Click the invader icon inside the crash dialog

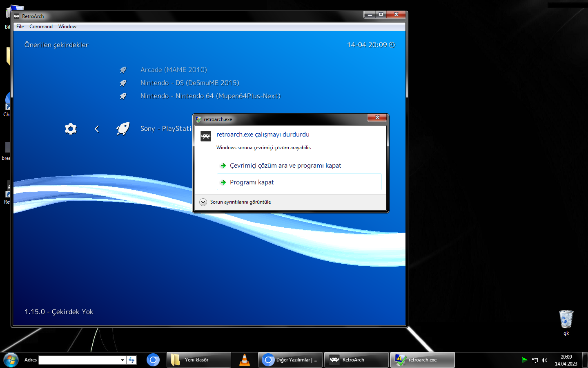click(206, 136)
